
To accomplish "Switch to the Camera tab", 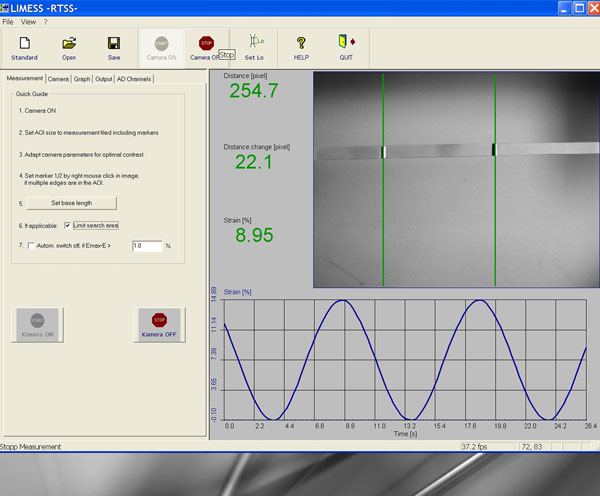I will (x=58, y=78).
